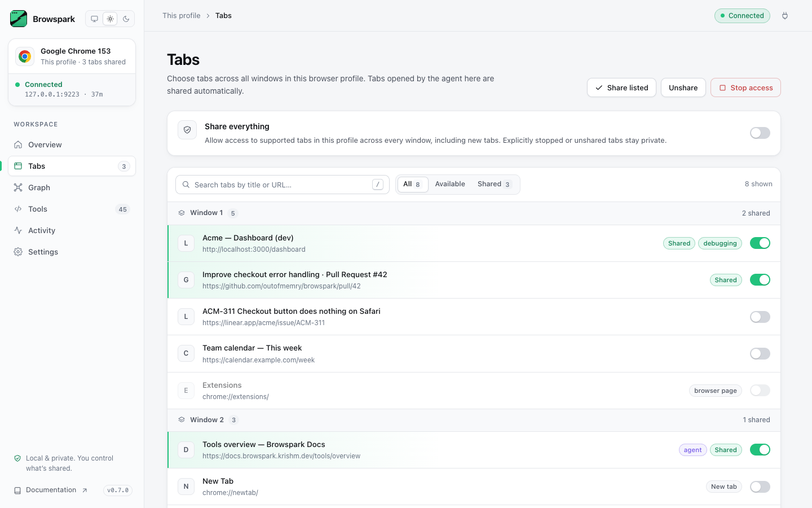812x508 pixels.
Task: Click the G favicon tile for Pull Request #42
Action: point(186,280)
